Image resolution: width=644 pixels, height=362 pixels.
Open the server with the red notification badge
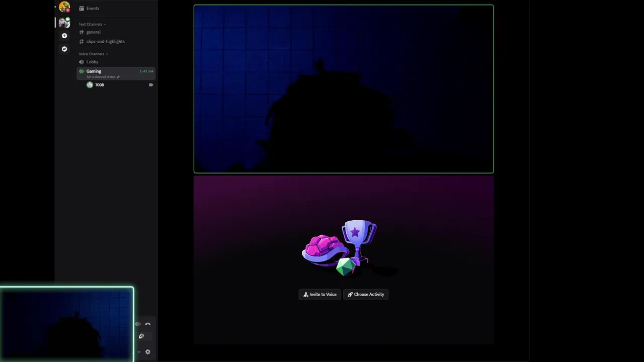pos(64,7)
